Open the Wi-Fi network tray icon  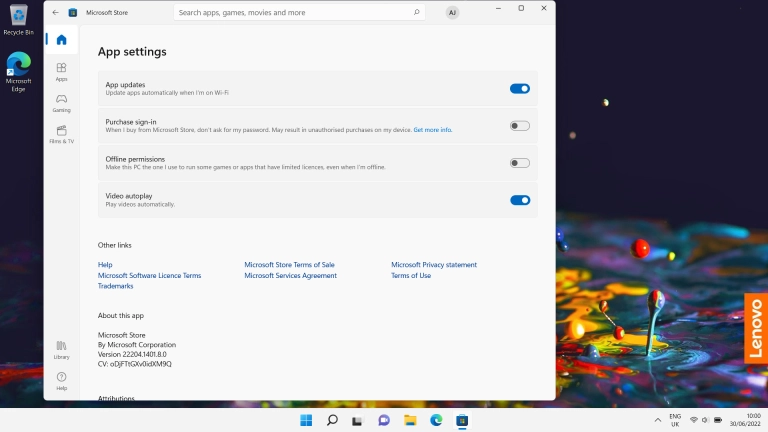(694, 420)
